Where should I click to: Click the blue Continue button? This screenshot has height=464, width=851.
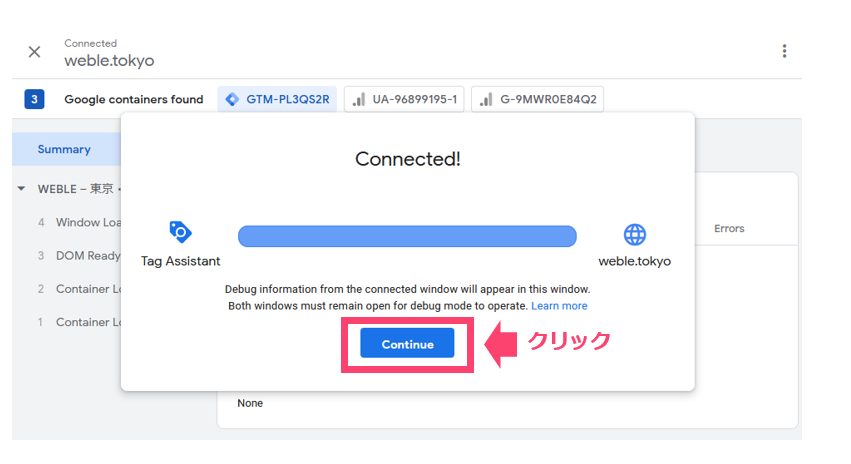click(407, 344)
